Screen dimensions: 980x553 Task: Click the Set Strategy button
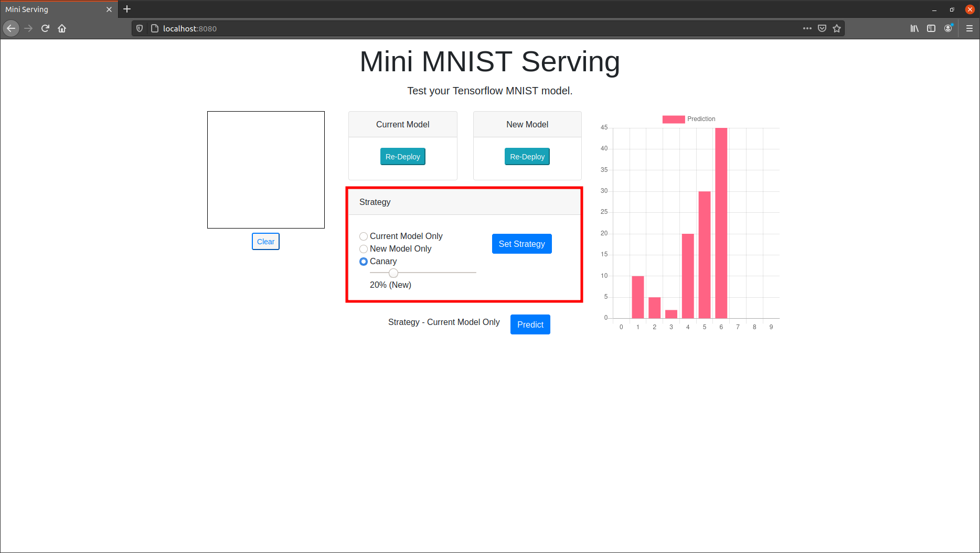tap(522, 244)
